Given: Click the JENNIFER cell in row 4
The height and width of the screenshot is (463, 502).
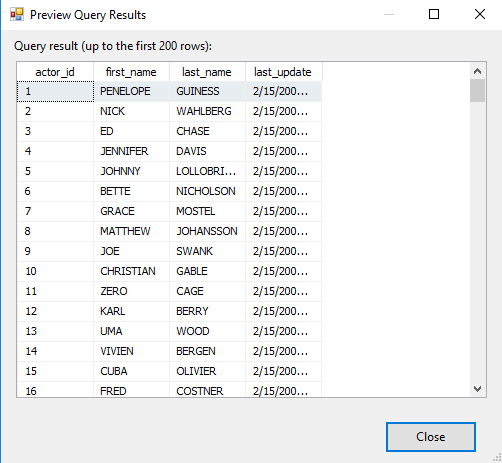Looking at the screenshot, I should [131, 151].
